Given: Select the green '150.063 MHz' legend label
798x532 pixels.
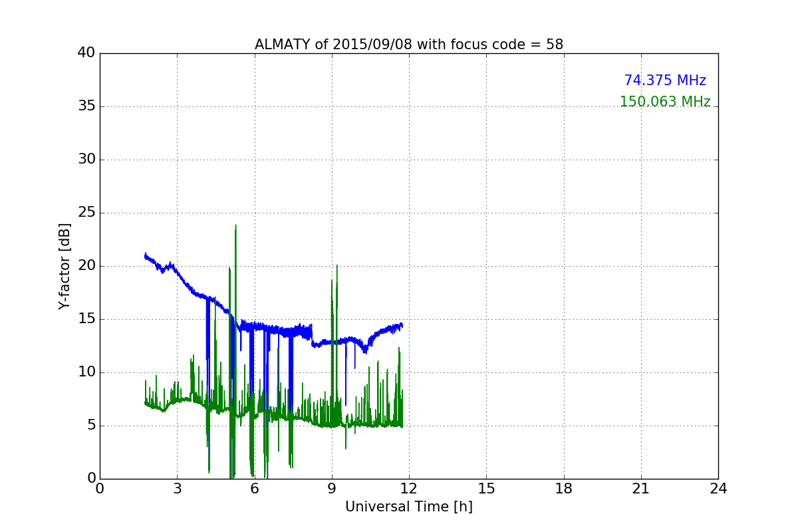Looking at the screenshot, I should click(x=665, y=102).
